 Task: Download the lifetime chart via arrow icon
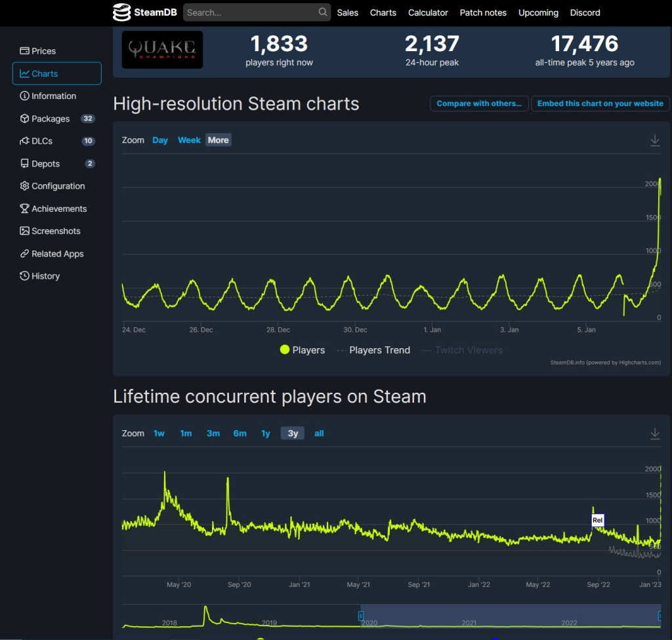[655, 433]
